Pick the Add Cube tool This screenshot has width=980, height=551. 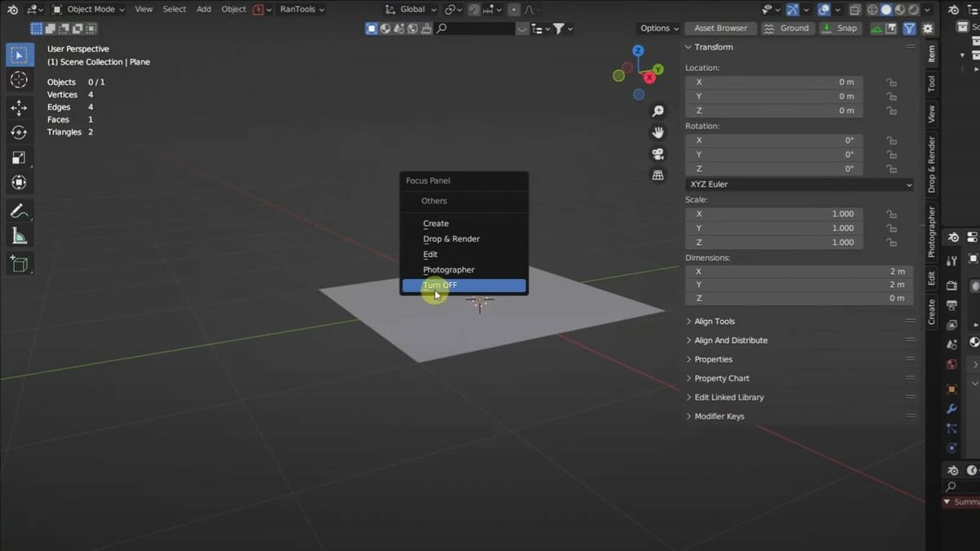[19, 264]
